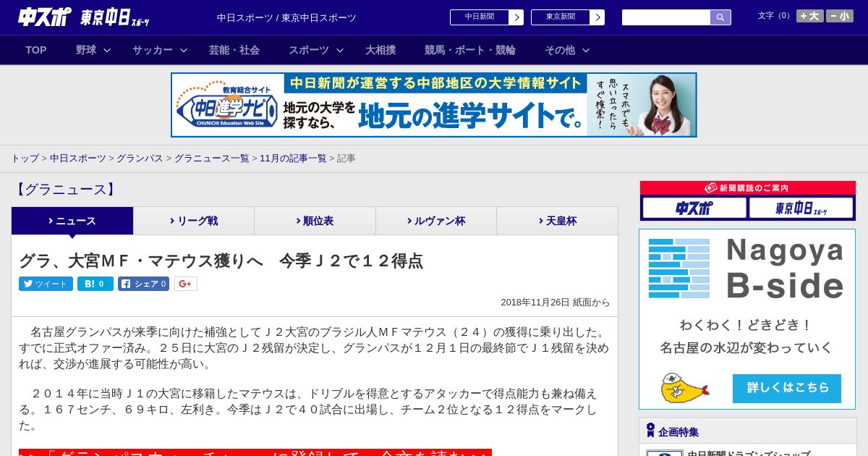
Task: Select the 順位表 tab
Action: tap(315, 221)
